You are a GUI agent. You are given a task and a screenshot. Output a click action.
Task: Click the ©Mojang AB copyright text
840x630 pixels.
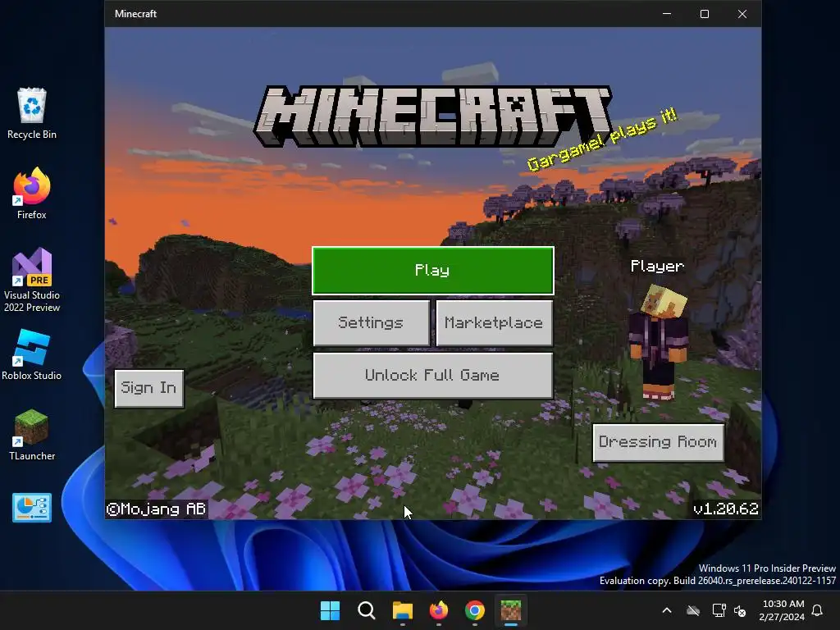[x=156, y=509]
